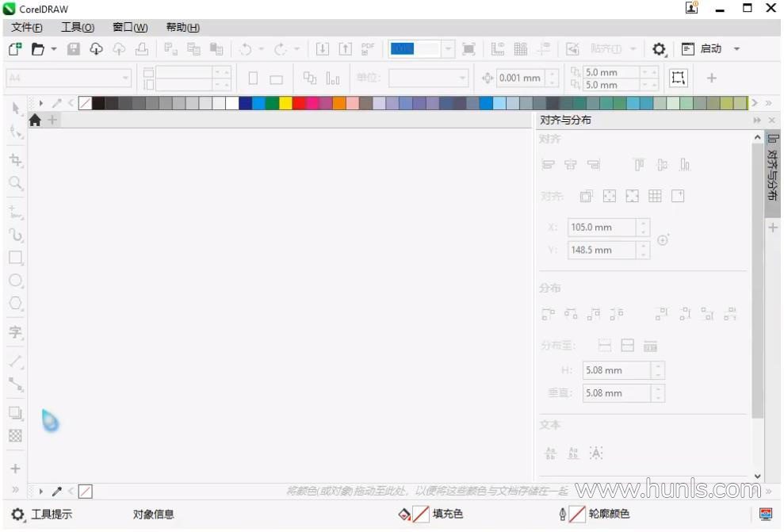Close the 对齐与分布 docker
Image resolution: width=784 pixels, height=532 pixels.
coord(771,120)
